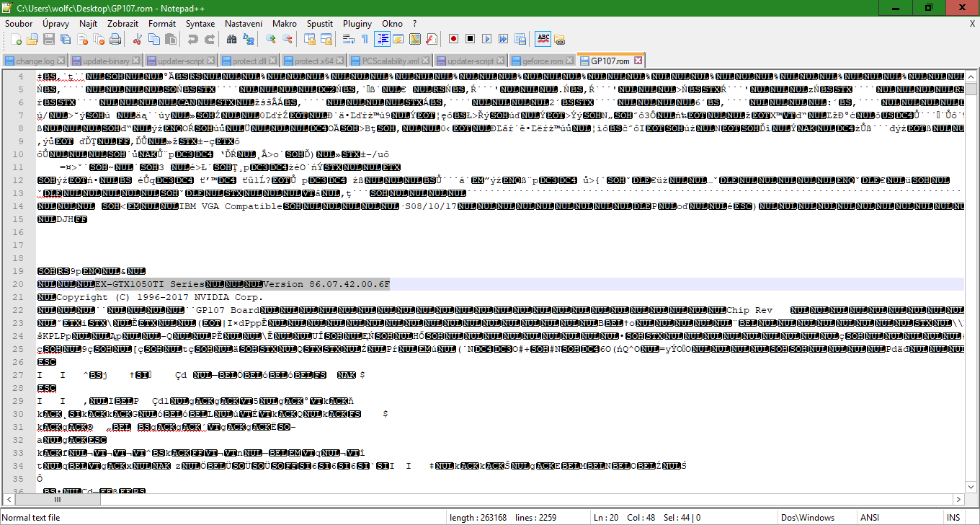This screenshot has height=525, width=980.
Task: Open the Najít menu
Action: [x=89, y=24]
